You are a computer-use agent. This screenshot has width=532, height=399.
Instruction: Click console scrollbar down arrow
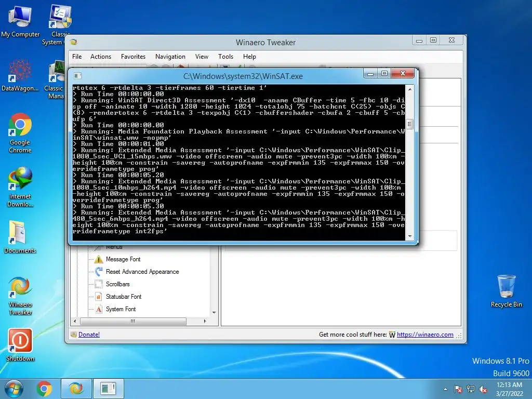(x=410, y=236)
